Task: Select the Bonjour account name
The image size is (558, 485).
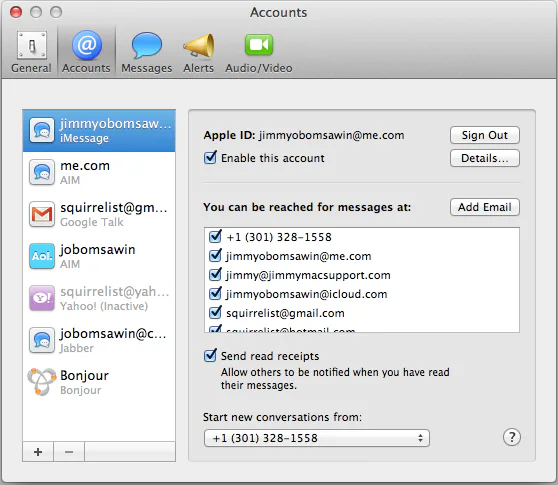Action: click(x=84, y=375)
